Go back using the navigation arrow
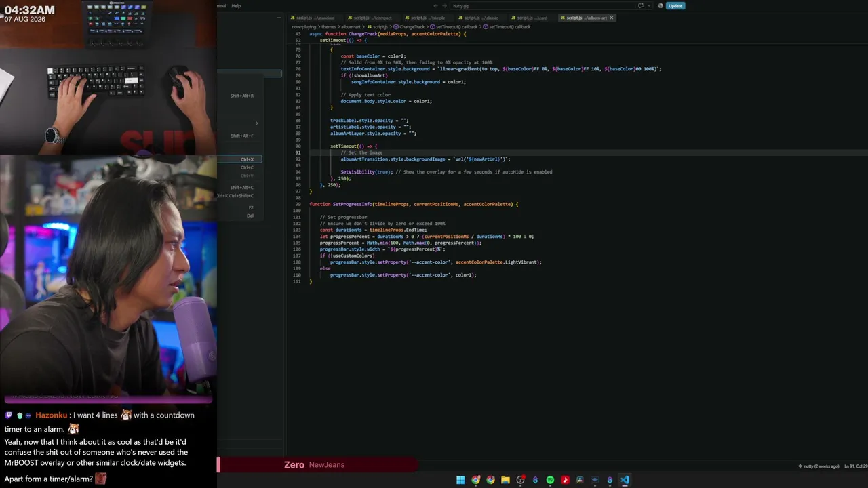 [435, 5]
